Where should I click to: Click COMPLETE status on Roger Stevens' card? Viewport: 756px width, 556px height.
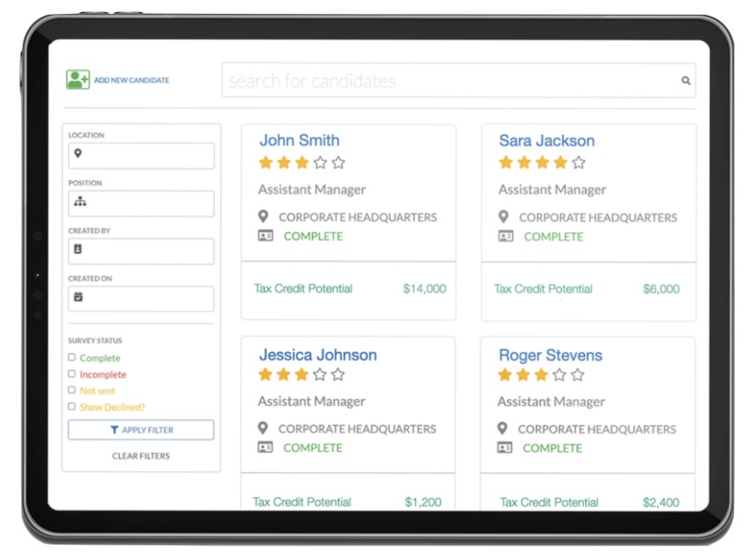click(553, 449)
